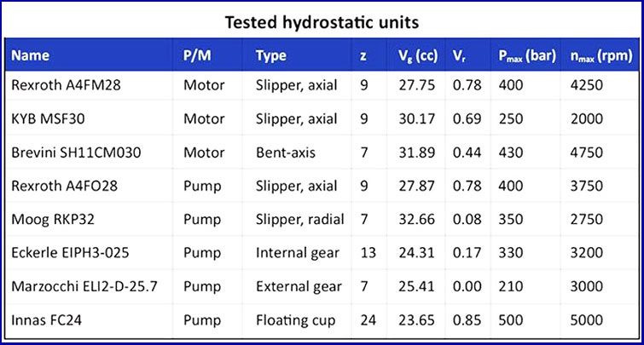The width and height of the screenshot is (644, 345).
Task: Click the Vr column header
Action: 460,56
